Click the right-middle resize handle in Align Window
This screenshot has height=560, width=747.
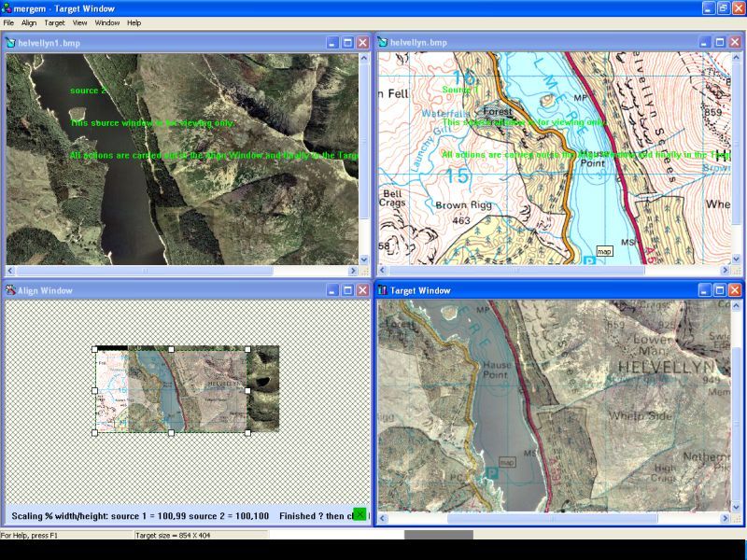tap(247, 390)
